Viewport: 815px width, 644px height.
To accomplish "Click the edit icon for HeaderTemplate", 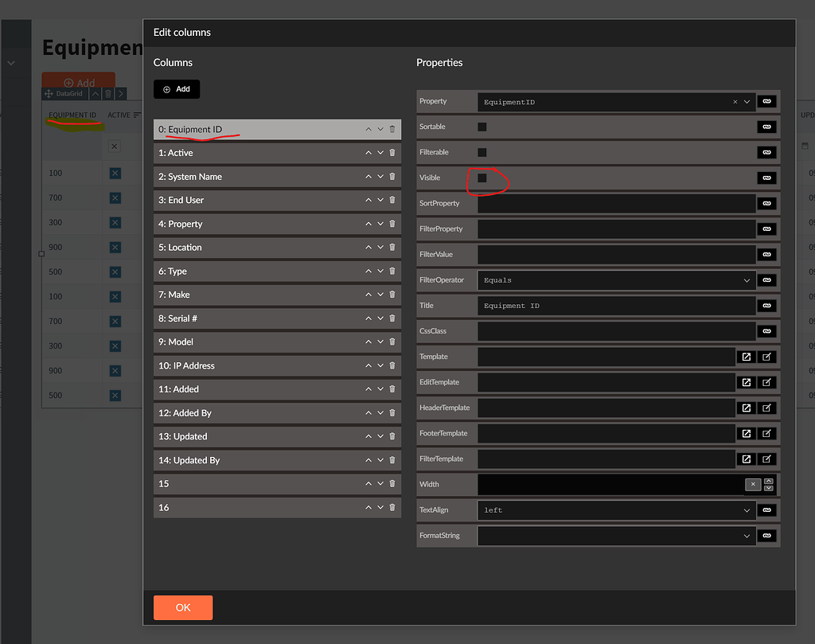I will click(766, 408).
